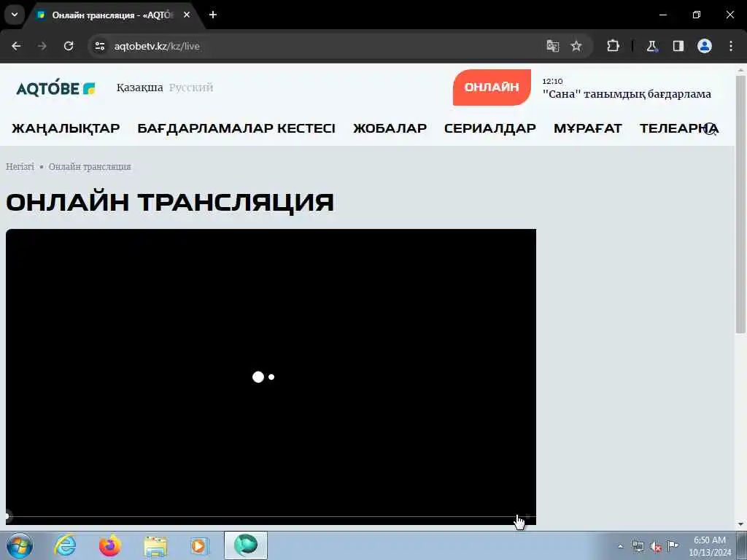Launch Internet Explorer from taskbar

click(65, 545)
